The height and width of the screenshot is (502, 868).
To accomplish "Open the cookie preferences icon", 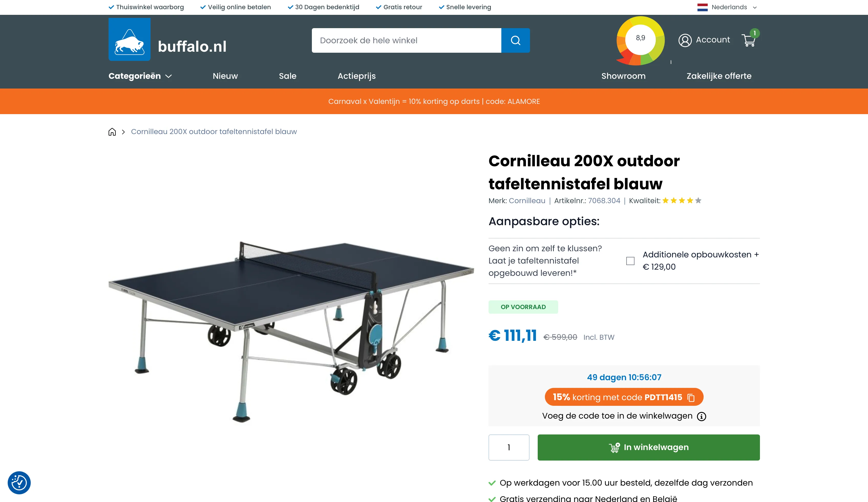I will 19,482.
